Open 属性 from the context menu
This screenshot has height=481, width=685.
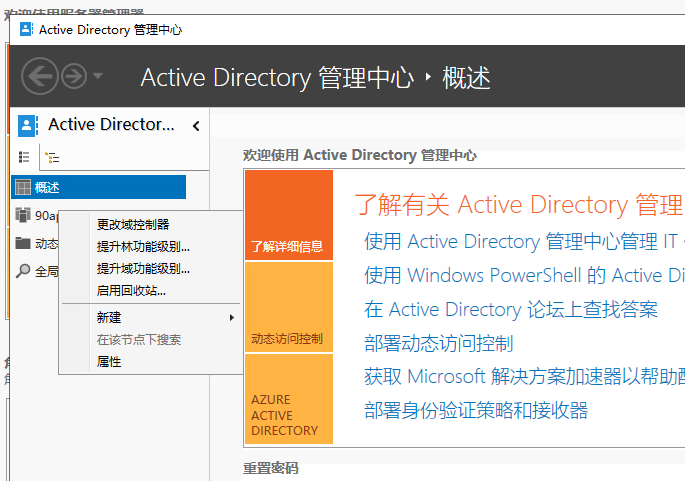click(109, 362)
